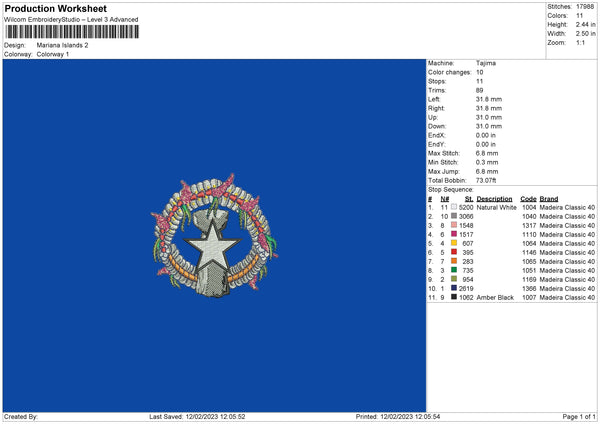
Task: Click the machine value 'Tajima'
Action: 486,63
